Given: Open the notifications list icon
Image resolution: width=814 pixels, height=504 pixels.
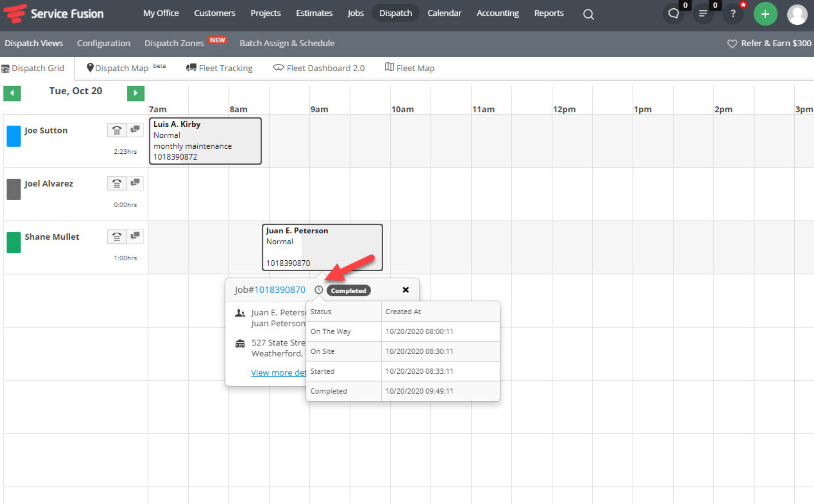Looking at the screenshot, I should tap(703, 14).
